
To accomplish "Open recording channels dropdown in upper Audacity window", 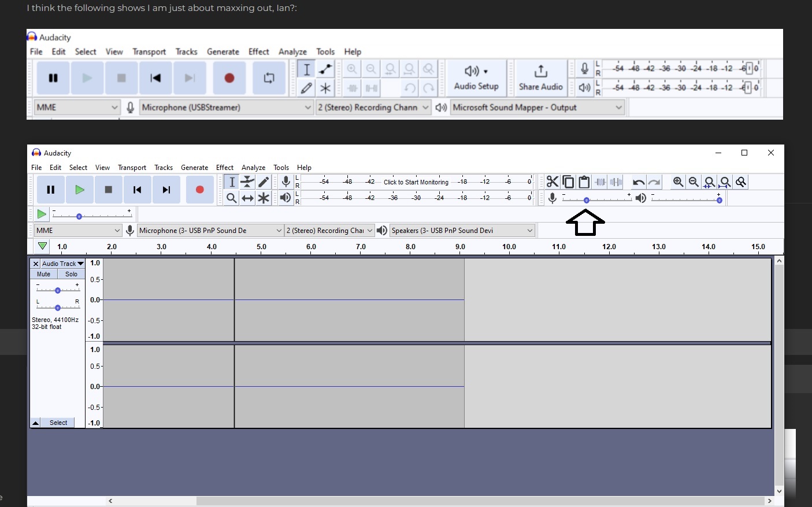I will click(373, 108).
